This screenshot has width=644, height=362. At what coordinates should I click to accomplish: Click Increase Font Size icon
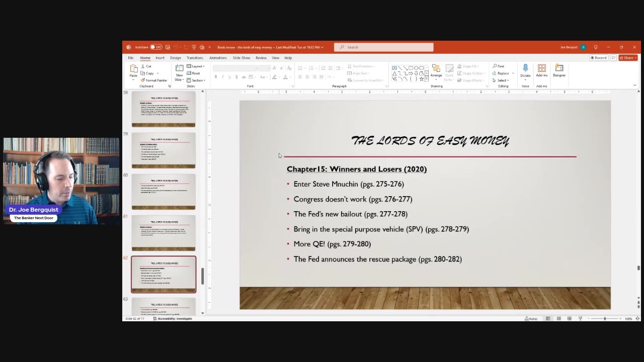click(x=274, y=68)
